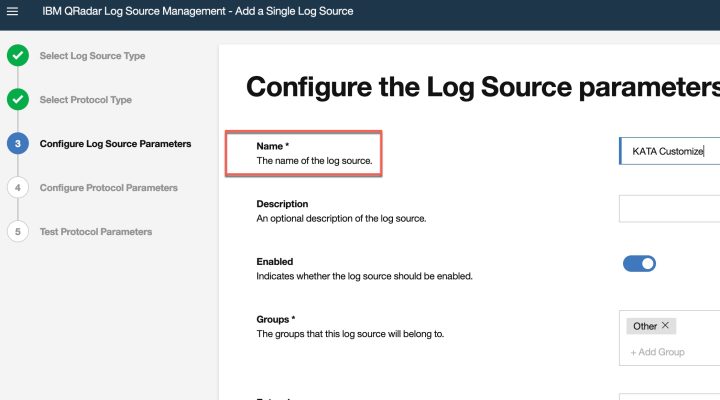The image size is (720, 400).
Task: Open Configure Protocol Parameters step
Action: point(108,188)
